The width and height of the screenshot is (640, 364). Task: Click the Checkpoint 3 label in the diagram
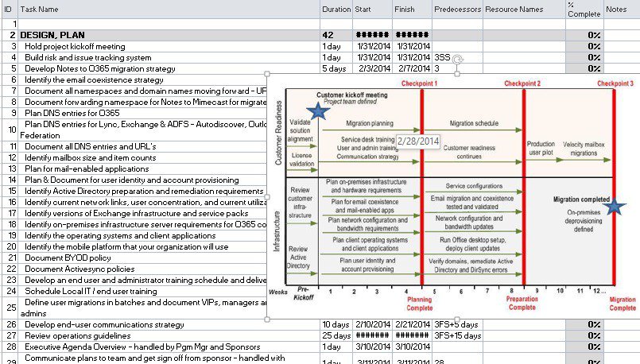click(x=615, y=83)
